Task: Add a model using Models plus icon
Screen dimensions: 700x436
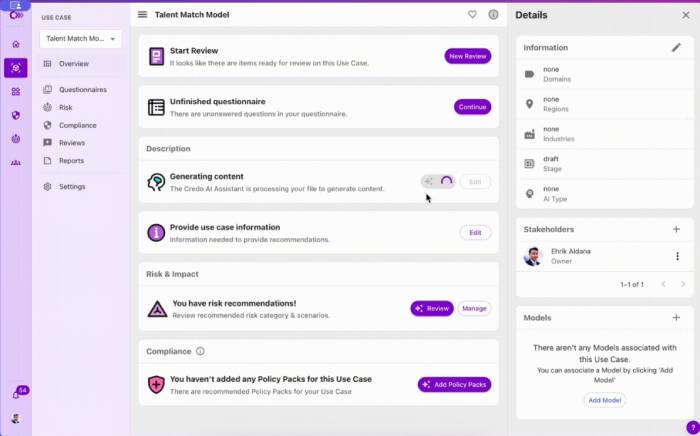Action: 676,317
